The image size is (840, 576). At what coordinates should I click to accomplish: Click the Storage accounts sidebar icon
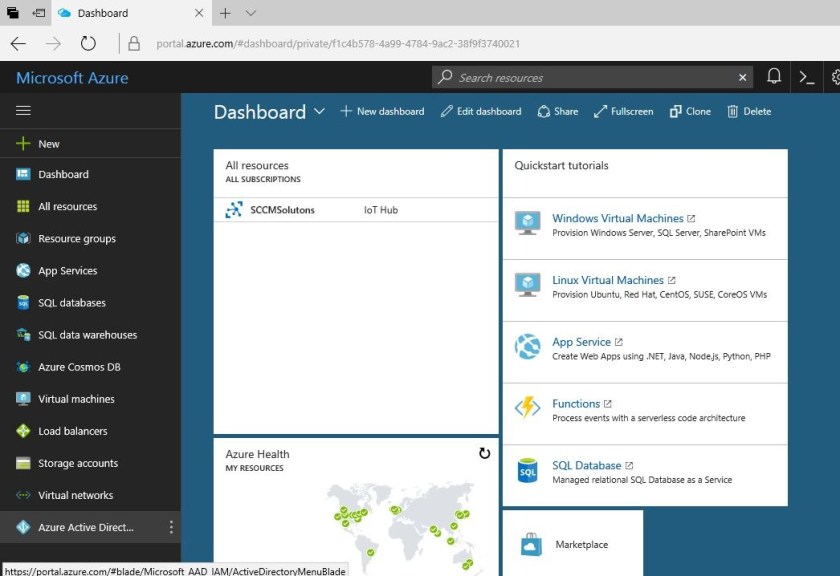23,463
